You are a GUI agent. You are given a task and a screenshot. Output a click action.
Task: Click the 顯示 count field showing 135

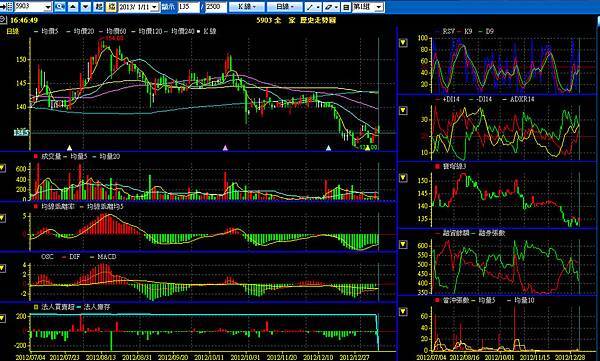[x=189, y=7]
